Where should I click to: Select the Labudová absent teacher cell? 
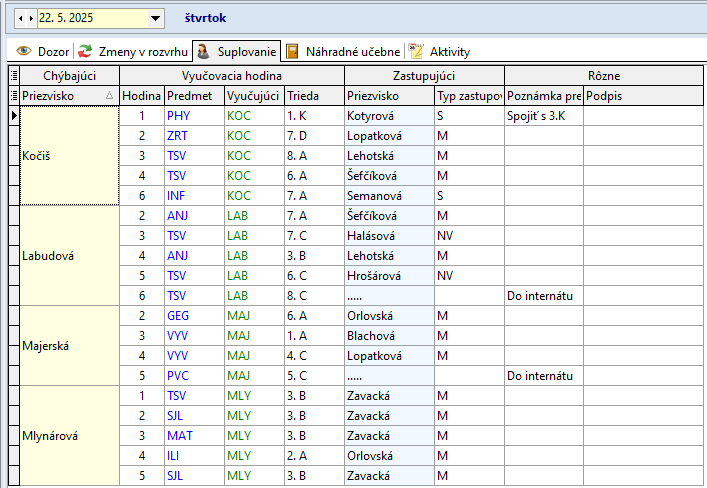(69, 256)
